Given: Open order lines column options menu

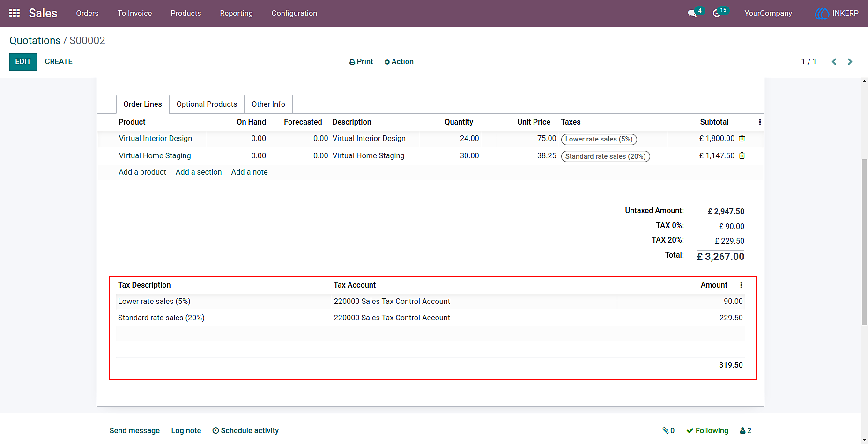Looking at the screenshot, I should point(760,122).
